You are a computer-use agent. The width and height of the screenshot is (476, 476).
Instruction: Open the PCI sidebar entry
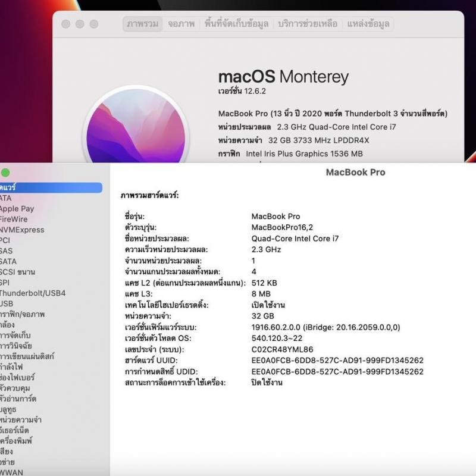tap(5, 240)
